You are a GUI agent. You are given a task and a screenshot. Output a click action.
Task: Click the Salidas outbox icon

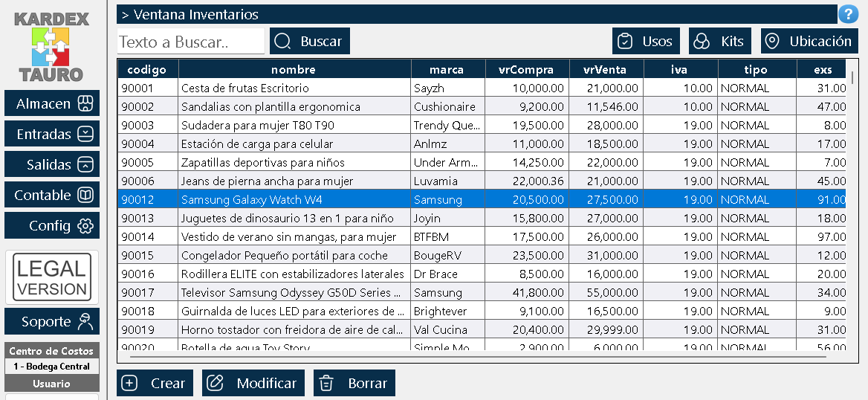coord(85,164)
